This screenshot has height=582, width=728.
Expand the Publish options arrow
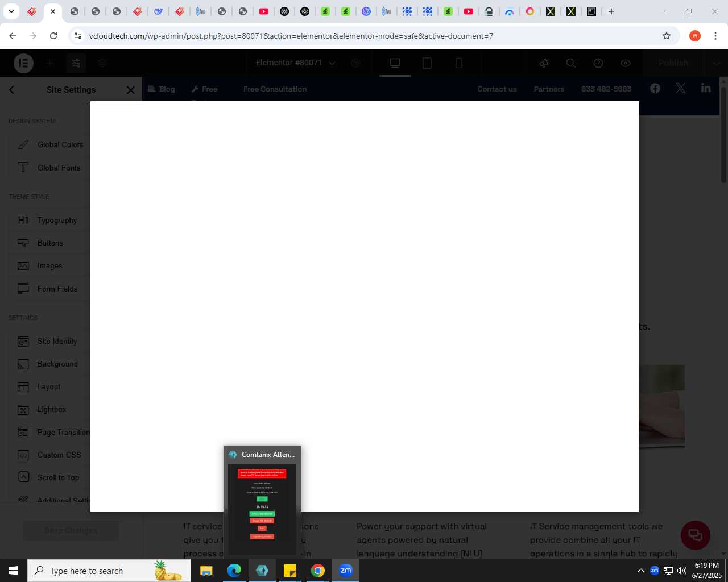716,63
